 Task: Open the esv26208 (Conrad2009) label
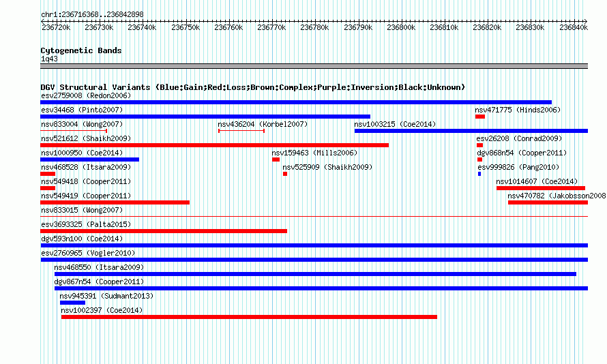[519, 138]
